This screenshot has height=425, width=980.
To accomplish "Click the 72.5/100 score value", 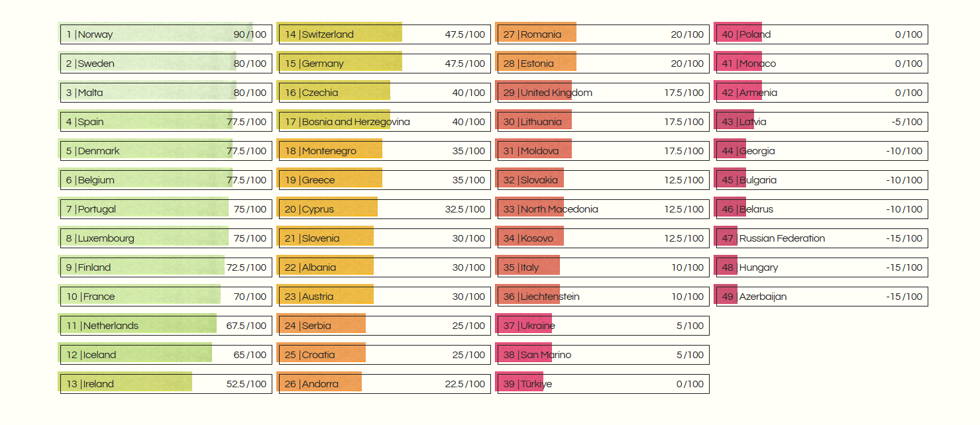I will point(246,267).
